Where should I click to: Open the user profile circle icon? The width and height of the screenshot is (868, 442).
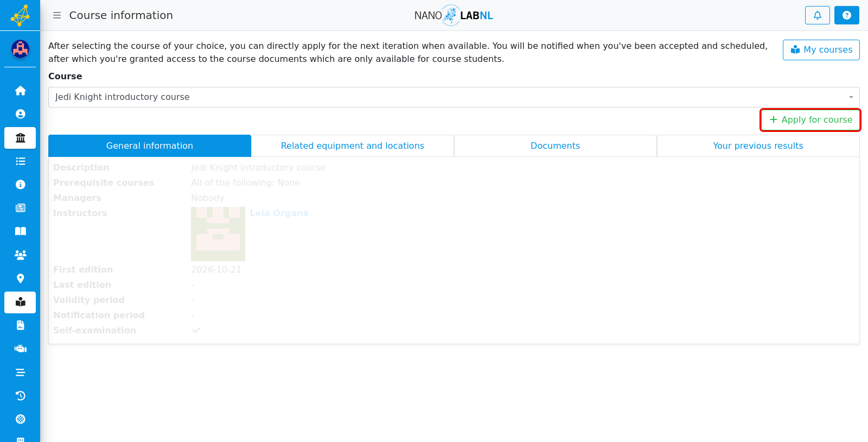pos(20,114)
